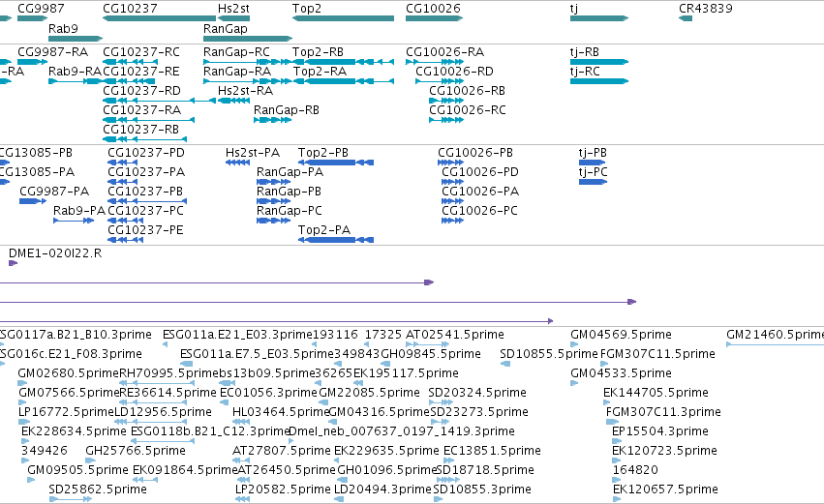
Task: Select EST label EK144705.5prime
Action: [x=656, y=393]
